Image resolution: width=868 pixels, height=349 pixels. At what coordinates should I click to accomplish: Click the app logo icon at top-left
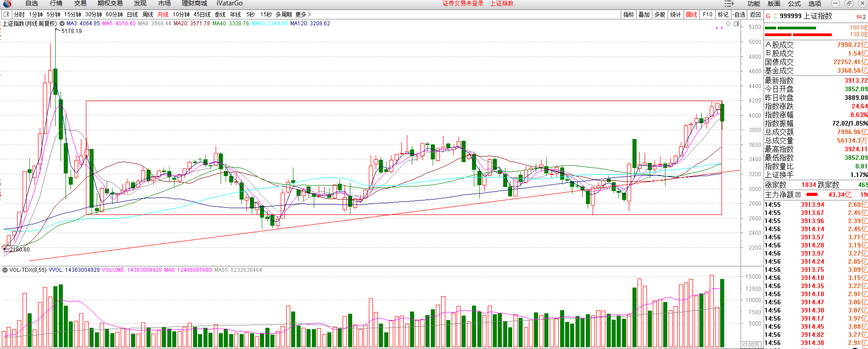pos(7,4)
